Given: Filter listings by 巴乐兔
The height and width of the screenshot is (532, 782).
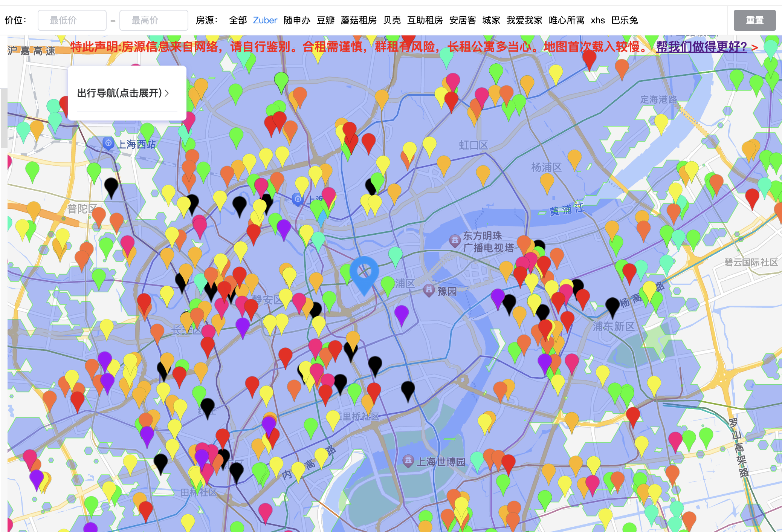Looking at the screenshot, I should click(625, 20).
